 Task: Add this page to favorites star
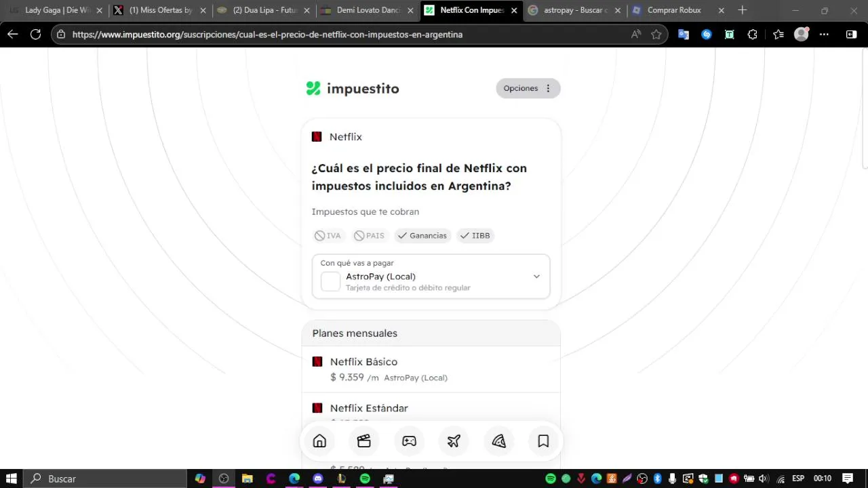pos(656,34)
